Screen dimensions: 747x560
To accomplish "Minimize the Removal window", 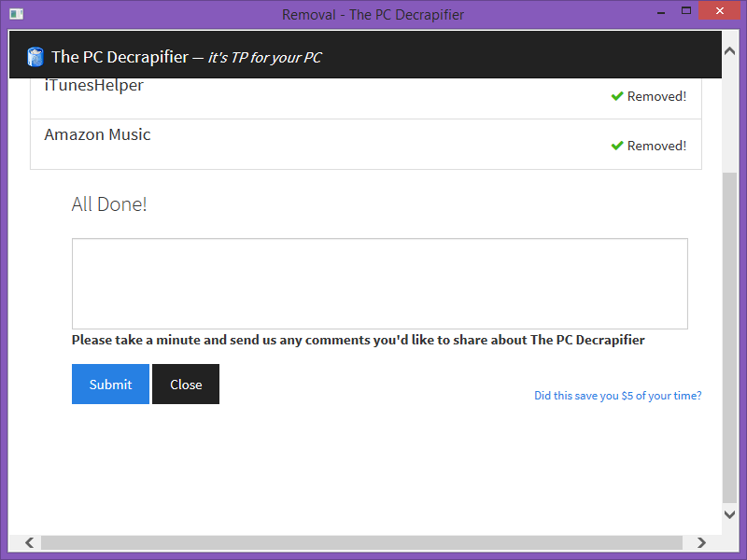I will point(661,12).
